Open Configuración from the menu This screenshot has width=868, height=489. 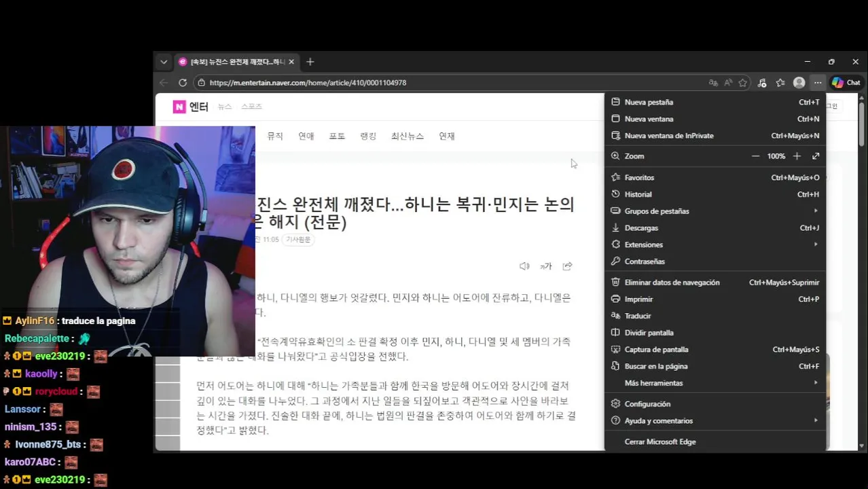coord(715,403)
